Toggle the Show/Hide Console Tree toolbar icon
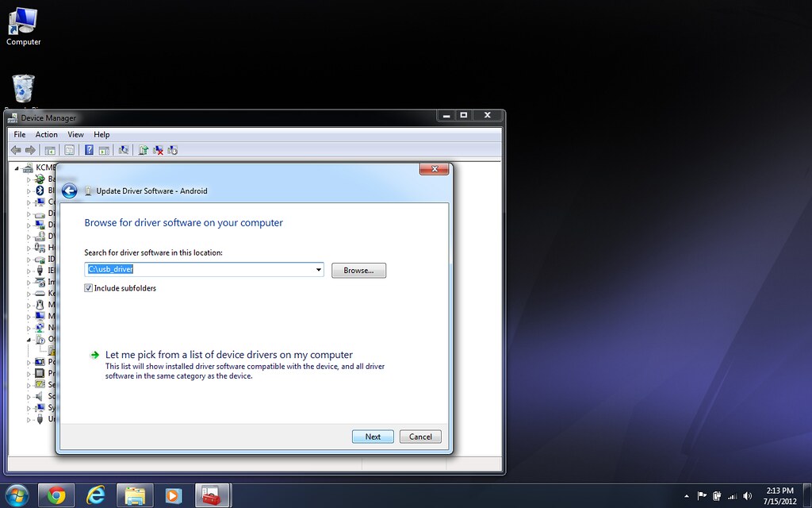This screenshot has height=508, width=812. [50, 150]
